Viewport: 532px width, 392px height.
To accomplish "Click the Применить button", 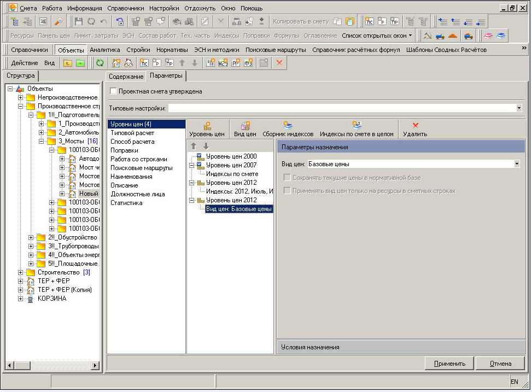I will (449, 364).
